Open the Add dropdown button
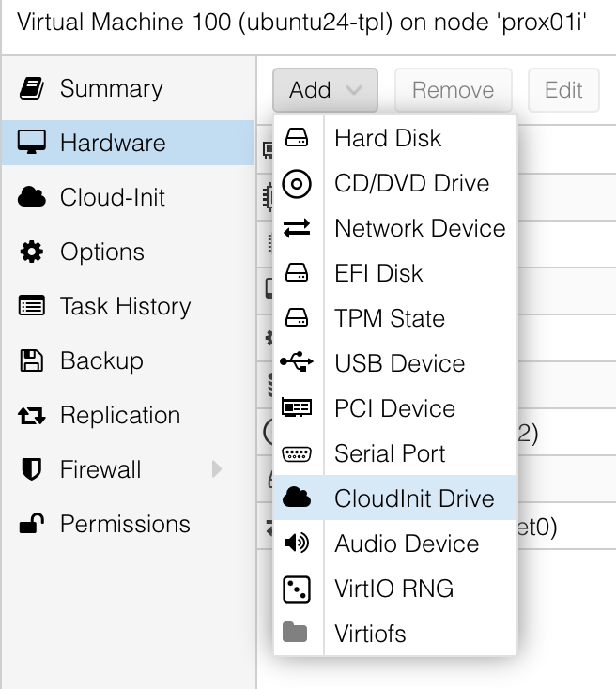 [325, 90]
